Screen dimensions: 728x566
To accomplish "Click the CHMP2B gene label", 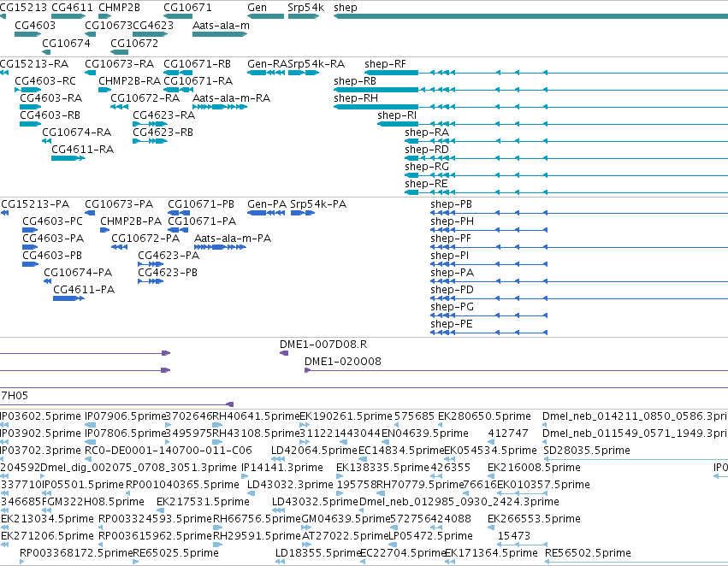I will 119,8.
